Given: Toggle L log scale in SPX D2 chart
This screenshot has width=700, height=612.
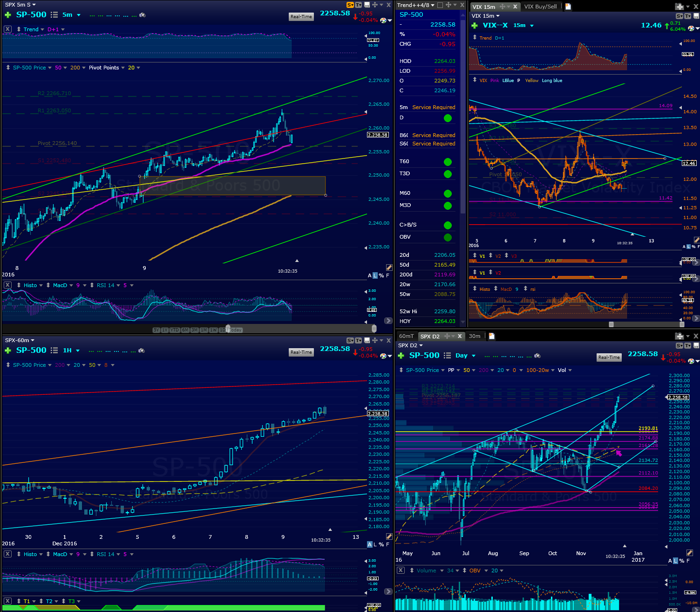Looking at the screenshot, I should pyautogui.click(x=676, y=561).
